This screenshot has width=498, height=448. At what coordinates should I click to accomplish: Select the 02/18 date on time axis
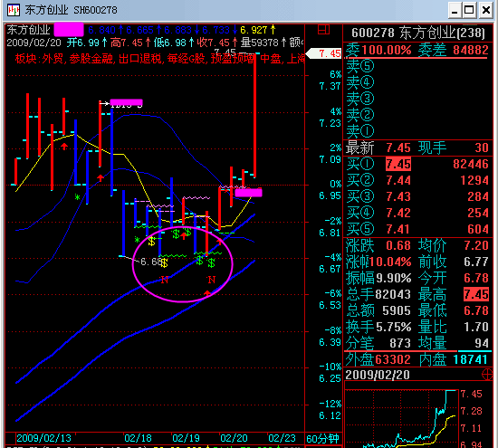[x=138, y=438]
